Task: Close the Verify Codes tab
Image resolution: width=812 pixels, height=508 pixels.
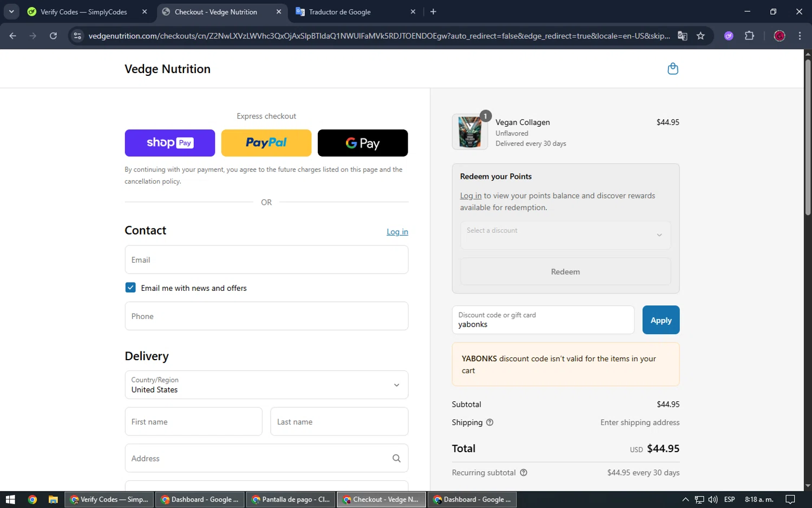Action: click(145, 12)
